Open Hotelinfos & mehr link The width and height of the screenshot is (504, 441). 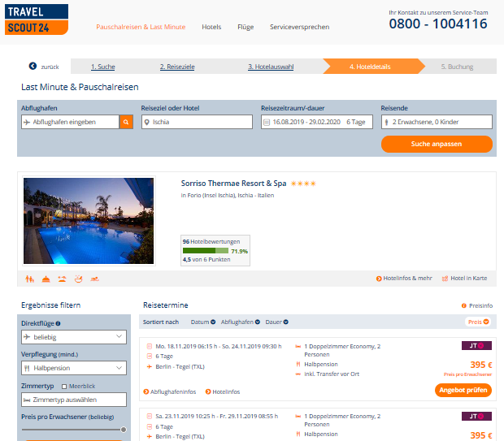[404, 279]
